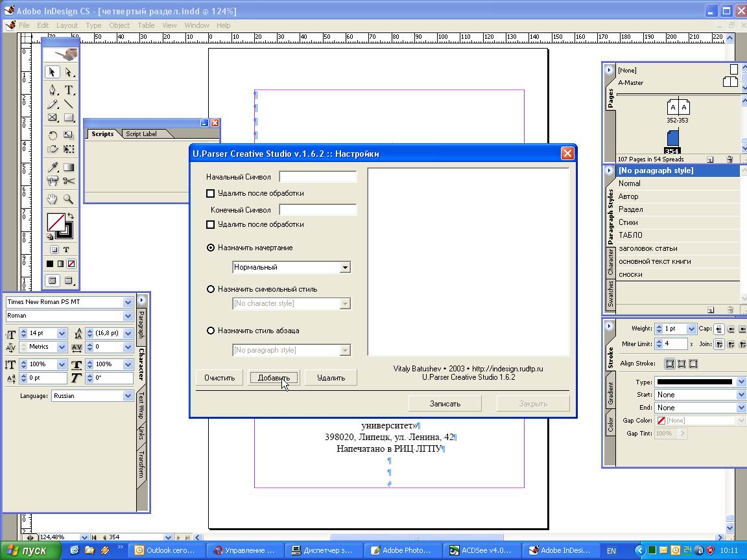Viewport: 747px width, 560px height.
Task: Select the Hand tool
Action: [x=52, y=199]
